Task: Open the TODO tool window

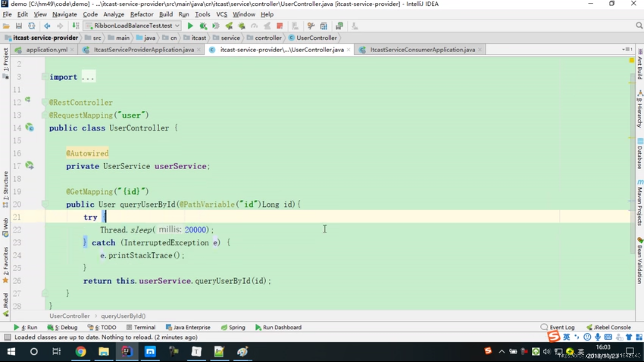Action: pos(102,327)
